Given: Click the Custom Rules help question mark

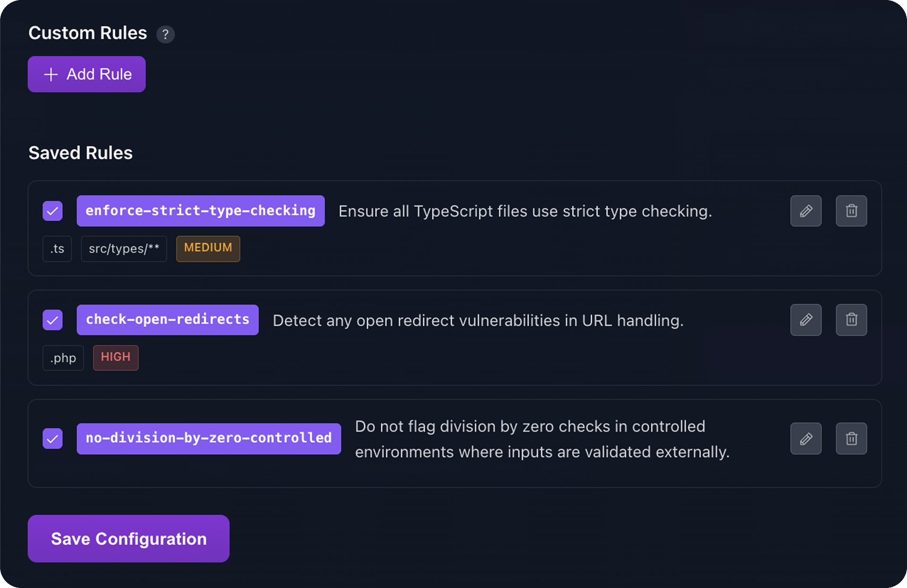Looking at the screenshot, I should [x=165, y=34].
